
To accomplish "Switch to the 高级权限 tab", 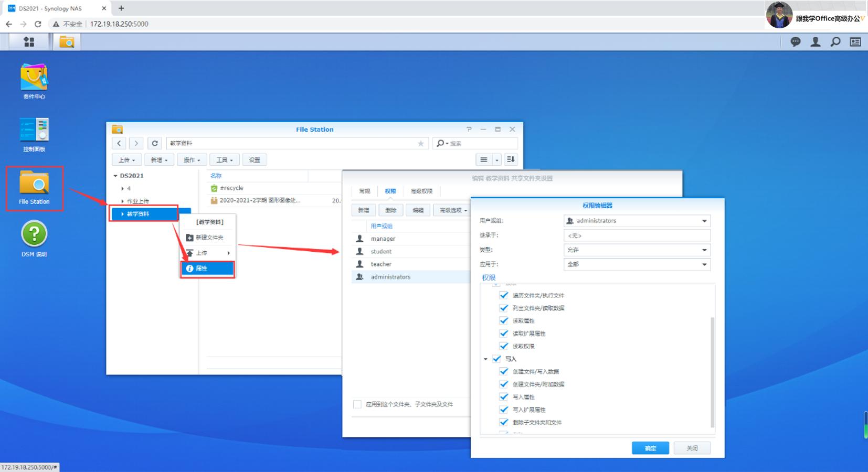I will [x=421, y=191].
